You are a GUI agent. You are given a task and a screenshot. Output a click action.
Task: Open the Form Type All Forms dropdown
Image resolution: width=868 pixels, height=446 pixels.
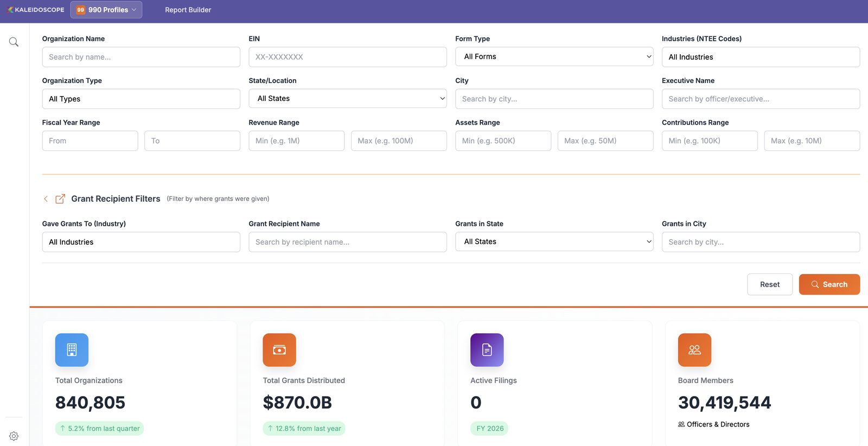(x=554, y=56)
